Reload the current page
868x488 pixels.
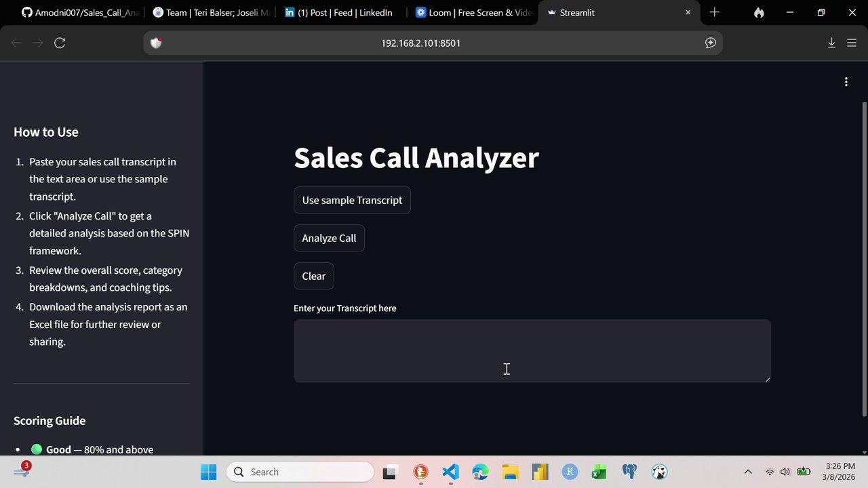60,43
